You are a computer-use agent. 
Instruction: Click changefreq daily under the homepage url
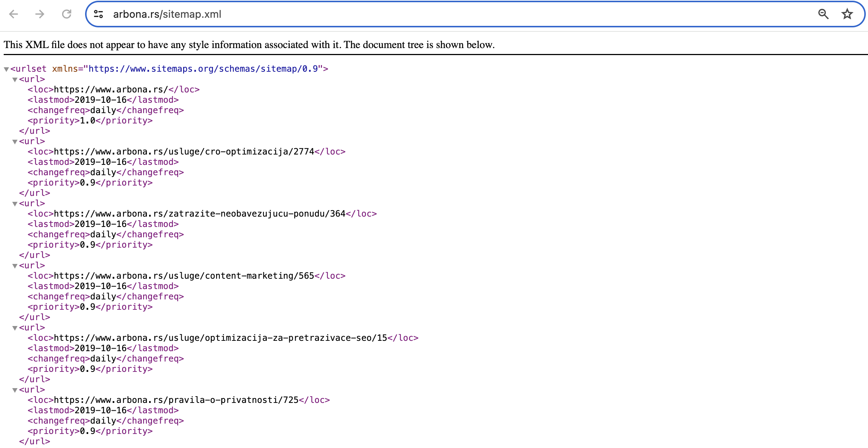click(x=106, y=110)
